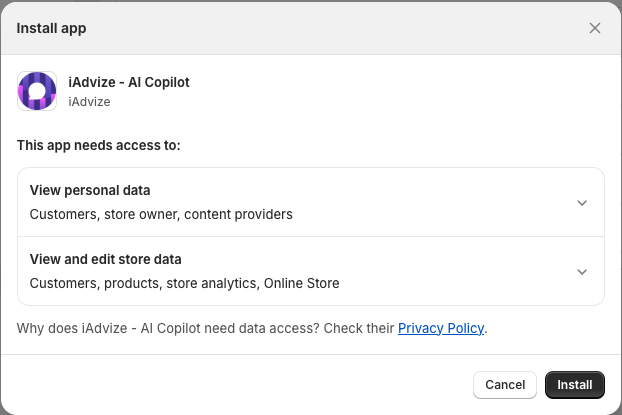Open the Privacy Policy link
This screenshot has width=622, height=415.
tap(441, 328)
